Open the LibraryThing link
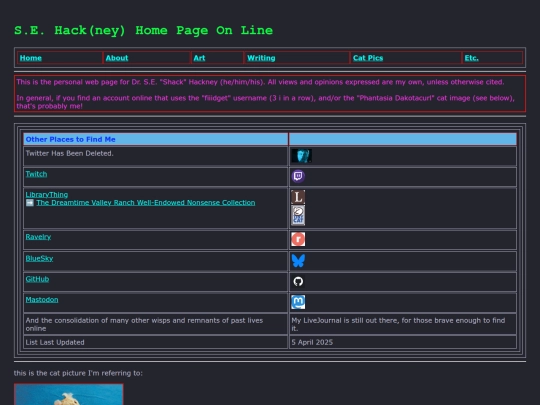 point(47,195)
